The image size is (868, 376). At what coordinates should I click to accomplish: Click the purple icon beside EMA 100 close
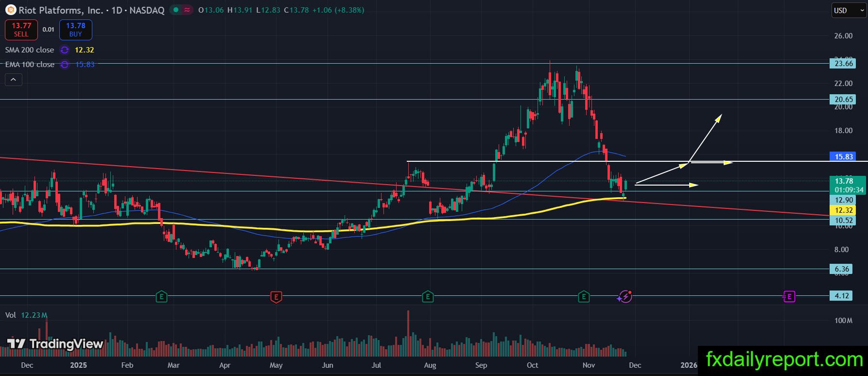[x=64, y=64]
